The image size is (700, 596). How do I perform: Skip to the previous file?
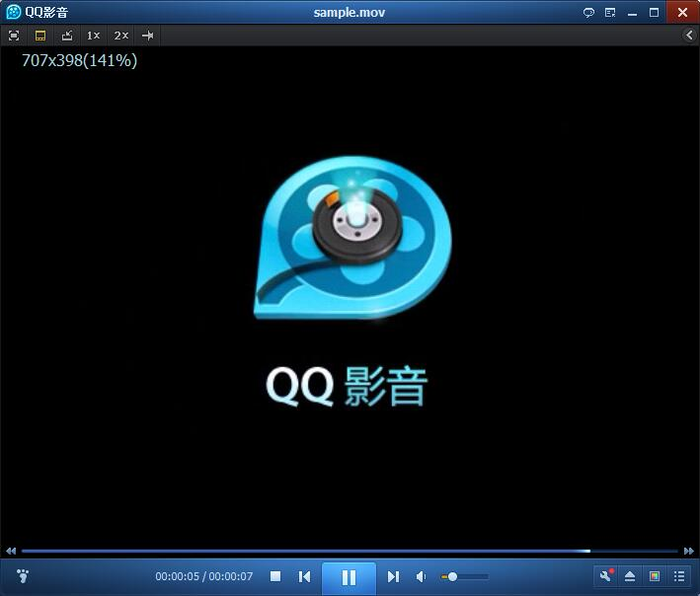[305, 576]
